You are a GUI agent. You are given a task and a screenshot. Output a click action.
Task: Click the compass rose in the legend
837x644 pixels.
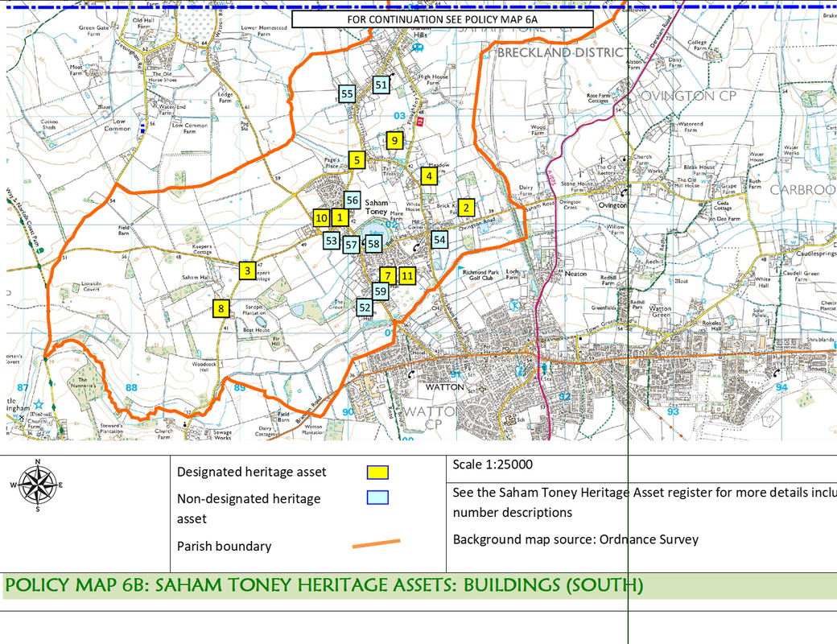tap(37, 485)
